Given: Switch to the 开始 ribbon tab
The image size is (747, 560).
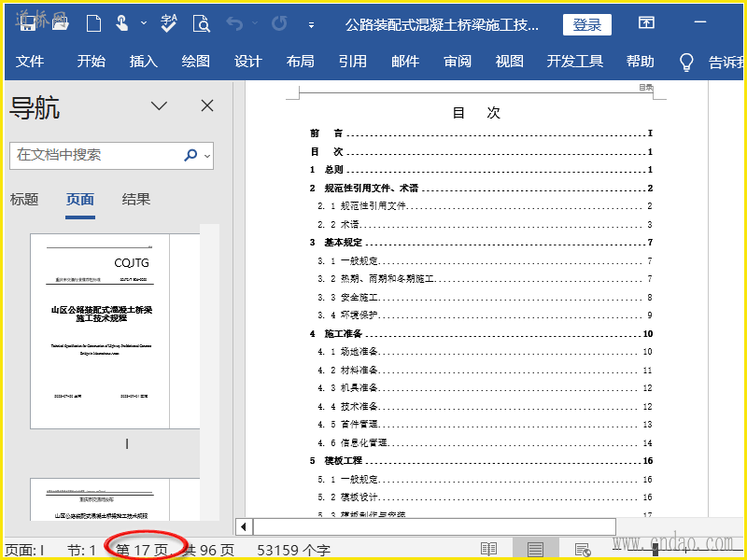Looking at the screenshot, I should pos(91,62).
